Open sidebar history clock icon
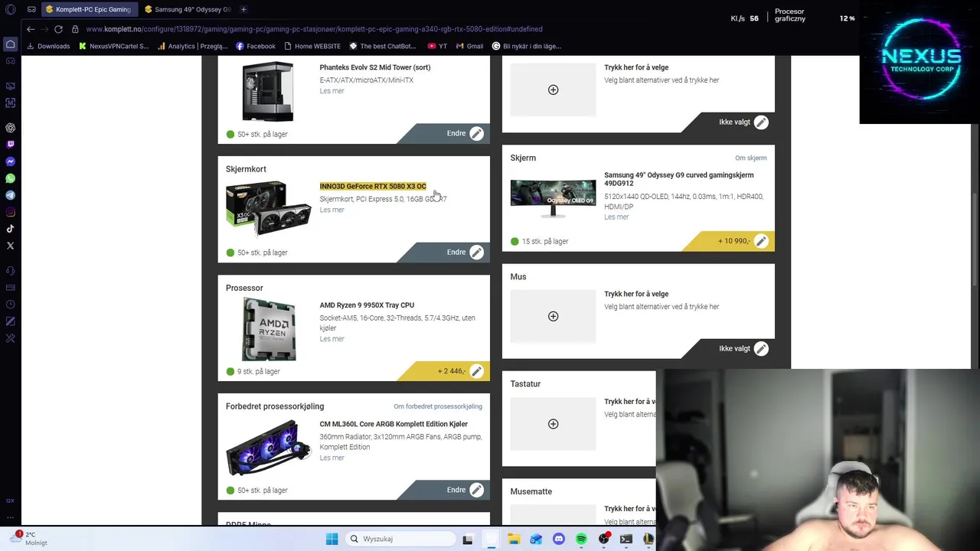 coord(11,305)
